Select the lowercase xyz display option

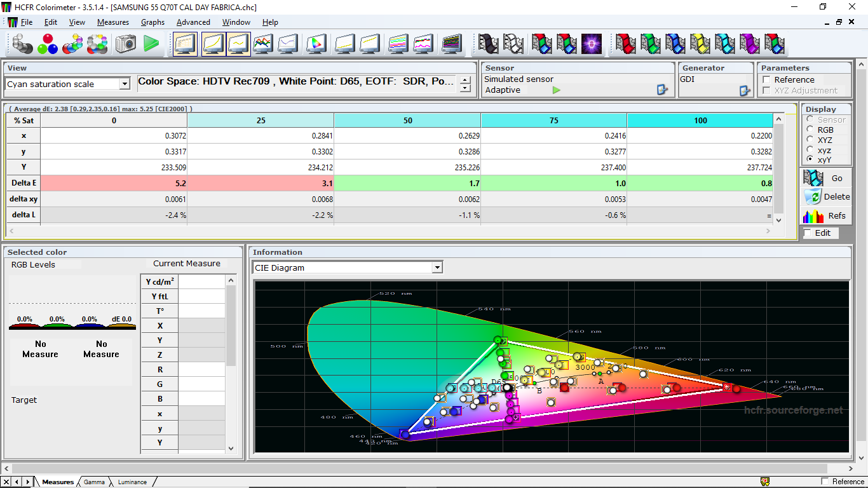coord(810,150)
